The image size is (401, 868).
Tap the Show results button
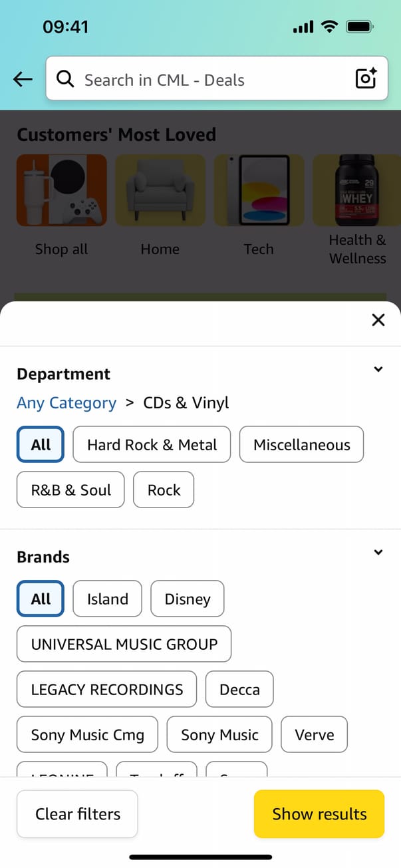[319, 813]
